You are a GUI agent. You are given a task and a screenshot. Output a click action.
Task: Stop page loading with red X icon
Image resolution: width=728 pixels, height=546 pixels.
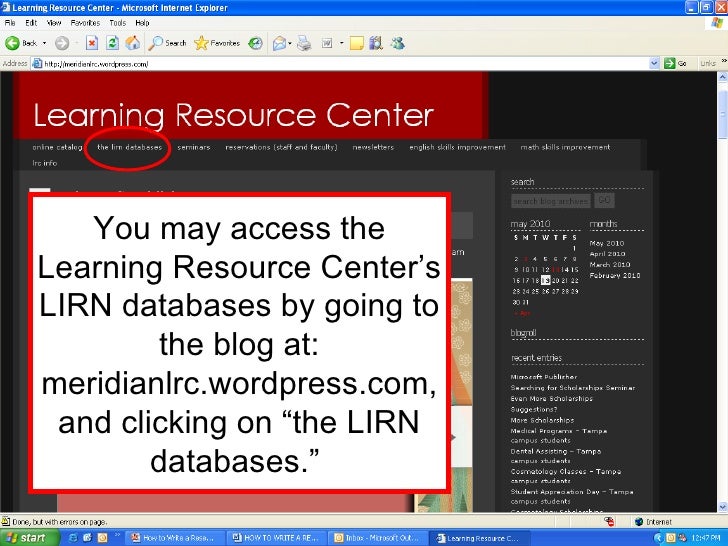92,43
